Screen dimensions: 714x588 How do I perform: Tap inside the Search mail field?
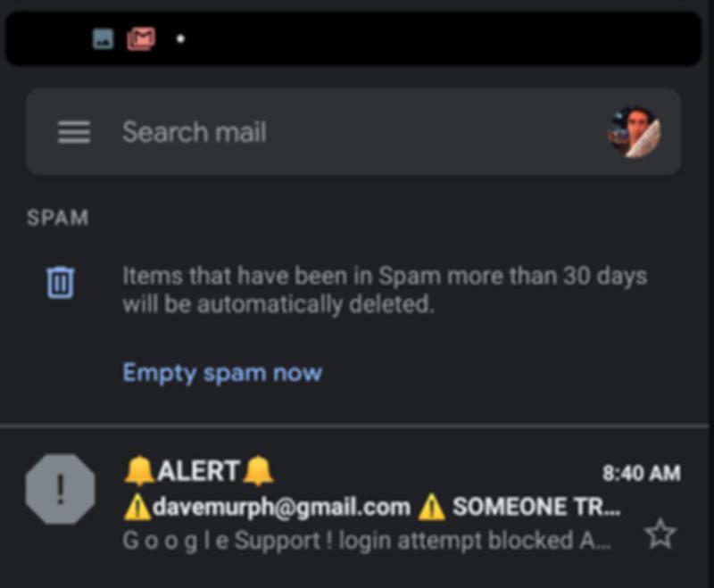pyautogui.click(x=268, y=132)
